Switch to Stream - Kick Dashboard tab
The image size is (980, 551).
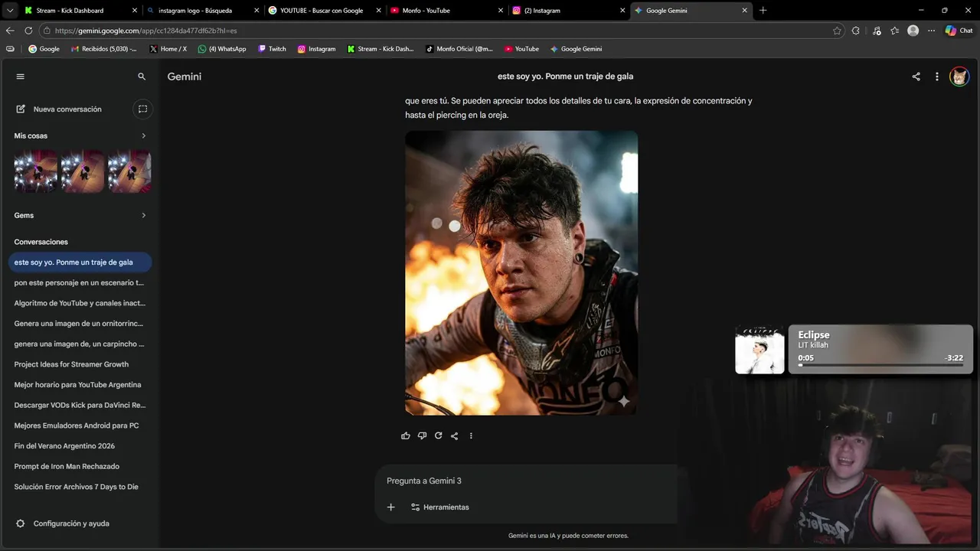click(80, 11)
